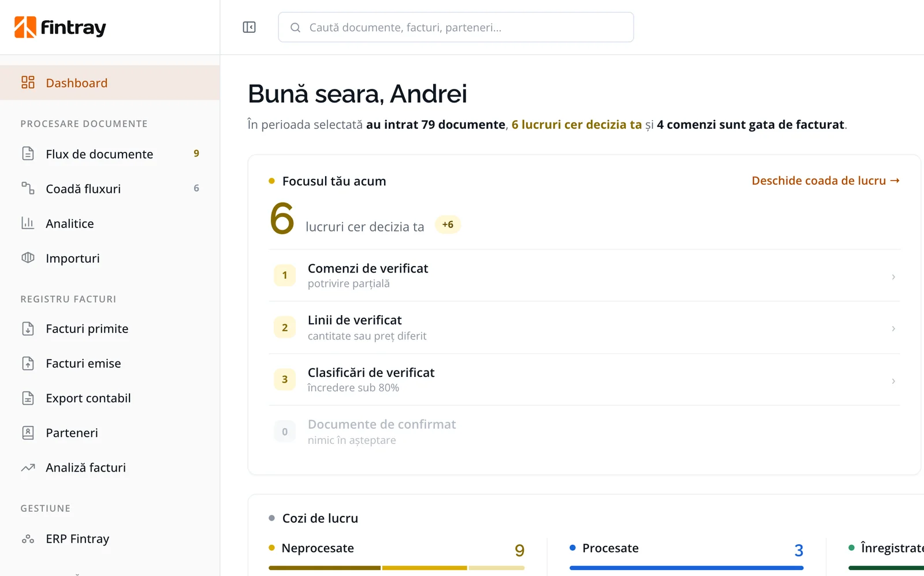Expand Linii de verificat row chevron

pos(893,328)
